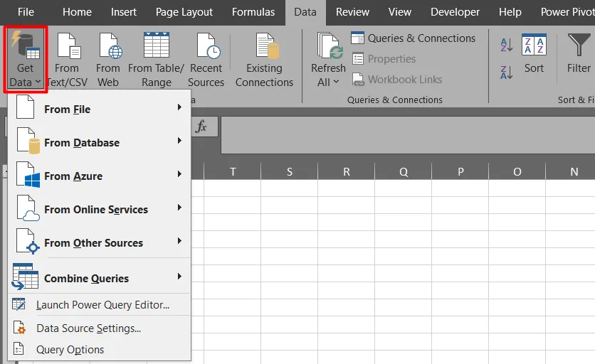The height and width of the screenshot is (364, 595).
Task: Open Data Source Settings entry
Action: point(88,328)
